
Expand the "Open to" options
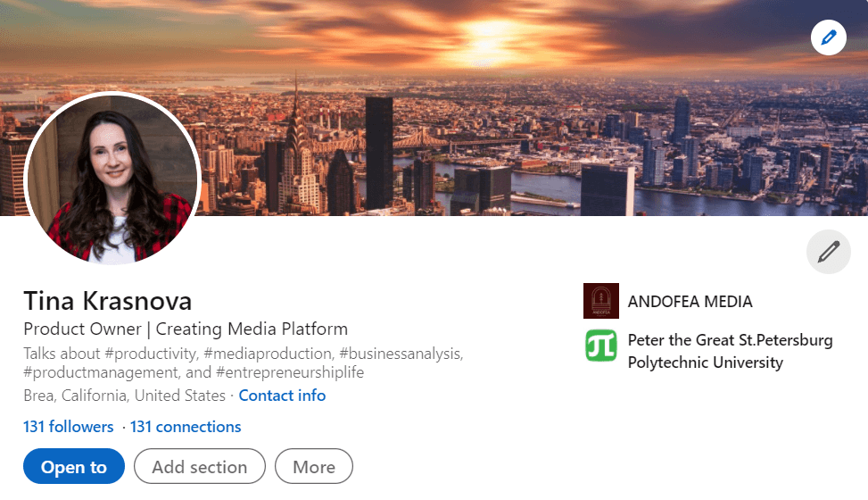[74, 467]
